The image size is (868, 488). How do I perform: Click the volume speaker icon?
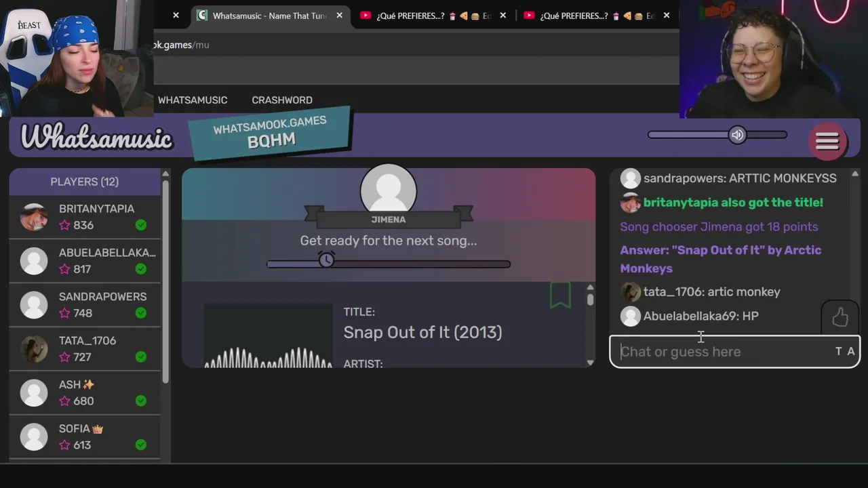[x=737, y=135]
